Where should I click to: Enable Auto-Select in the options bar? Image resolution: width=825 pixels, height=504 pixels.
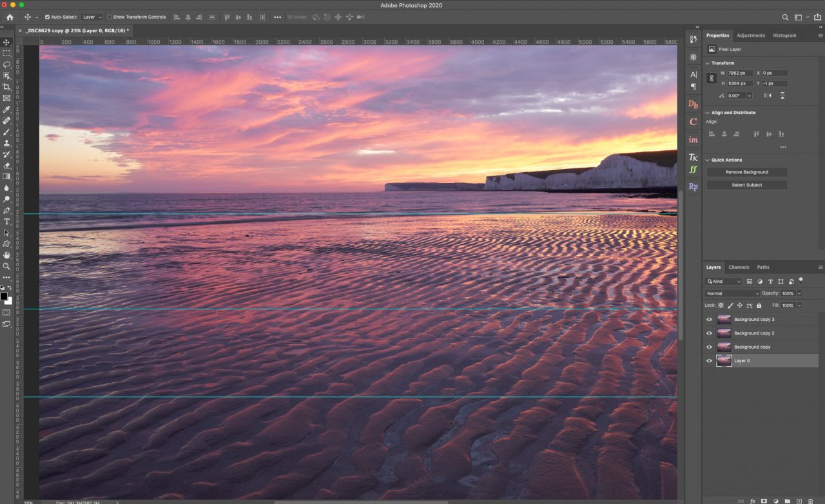click(48, 17)
